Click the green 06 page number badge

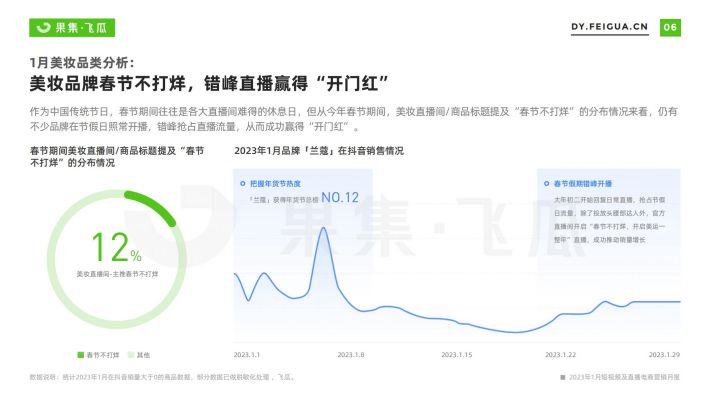[x=670, y=28]
